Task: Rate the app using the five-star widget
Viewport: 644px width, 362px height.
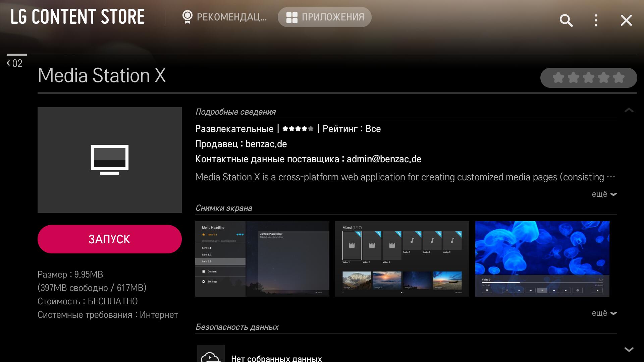Action: point(589,78)
